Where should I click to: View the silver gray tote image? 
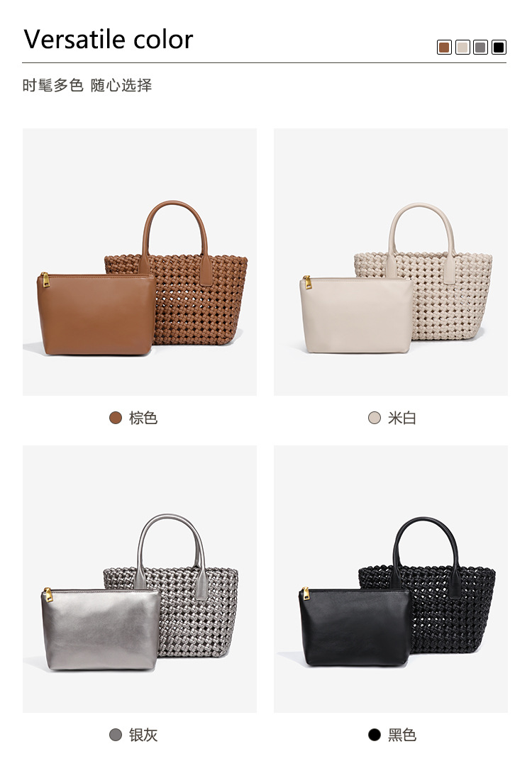140,579
